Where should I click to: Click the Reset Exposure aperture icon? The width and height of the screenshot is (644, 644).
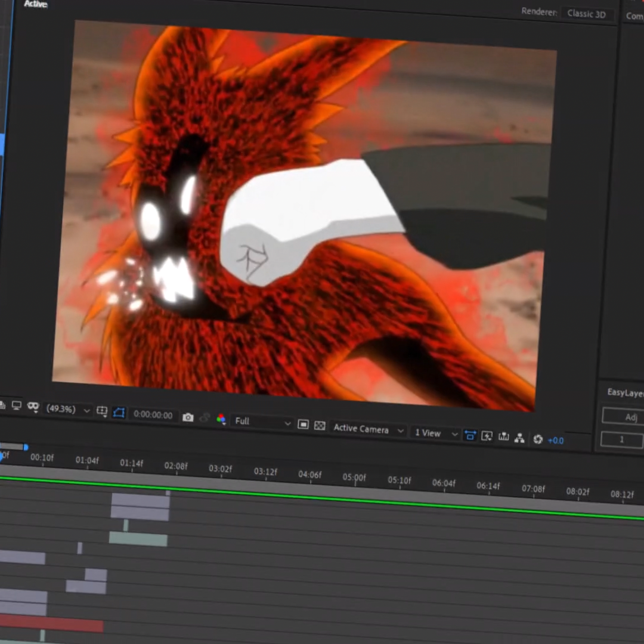click(538, 439)
